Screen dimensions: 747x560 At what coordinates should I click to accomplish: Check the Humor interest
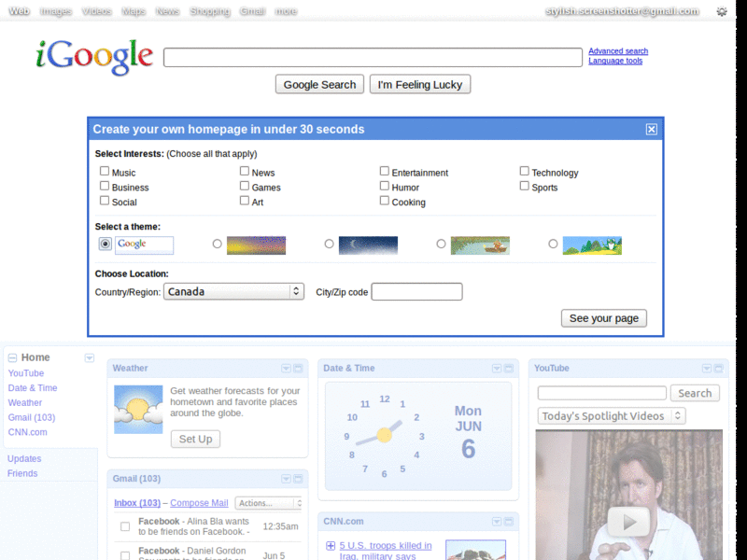click(x=385, y=186)
